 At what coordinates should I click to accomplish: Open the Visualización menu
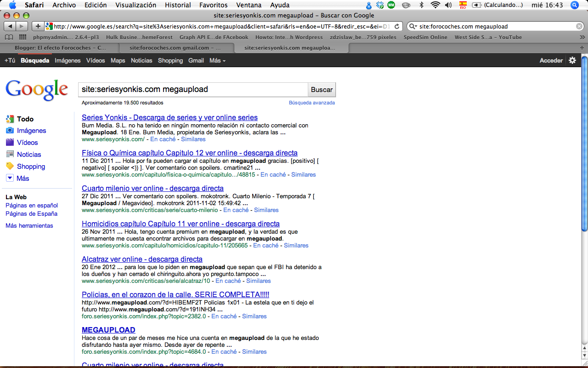tap(136, 5)
